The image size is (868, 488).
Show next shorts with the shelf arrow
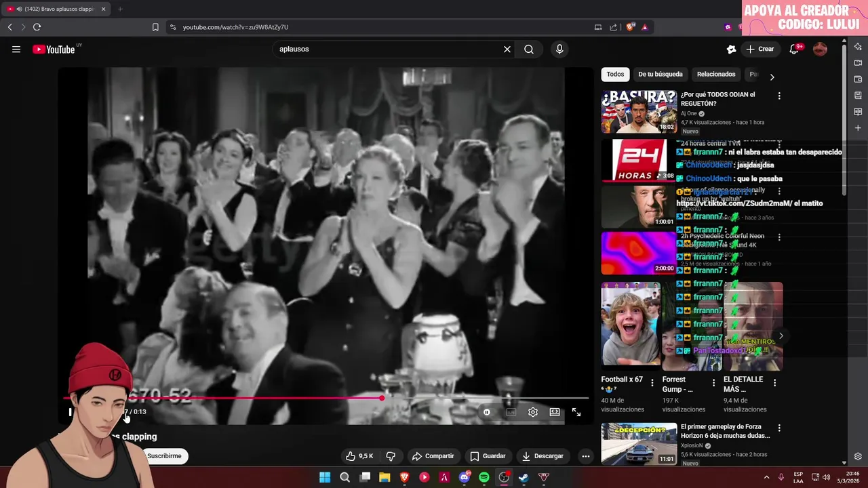point(781,335)
